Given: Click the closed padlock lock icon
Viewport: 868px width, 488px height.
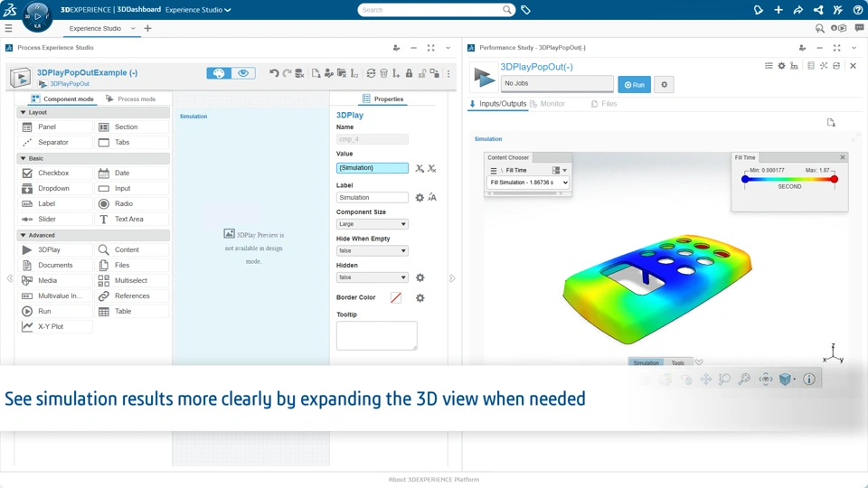Looking at the screenshot, I should [409, 73].
